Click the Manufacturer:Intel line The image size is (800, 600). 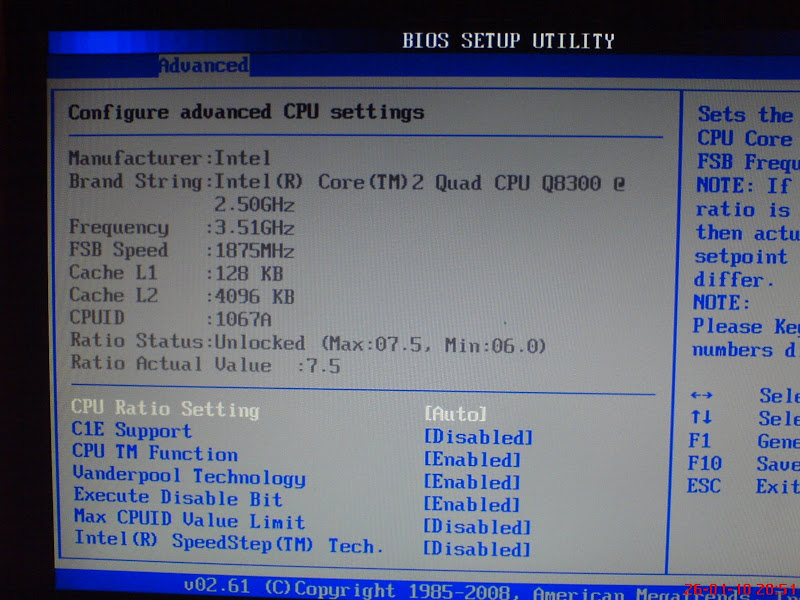(x=170, y=158)
